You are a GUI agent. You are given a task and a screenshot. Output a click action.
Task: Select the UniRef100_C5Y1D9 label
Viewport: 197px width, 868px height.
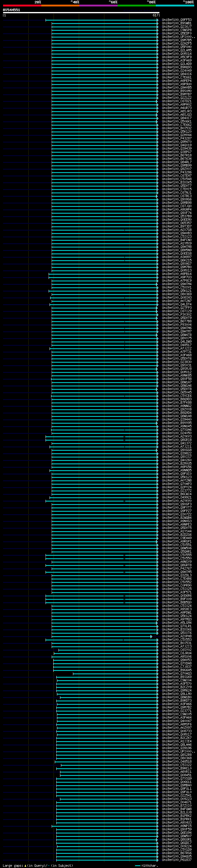(177, 850)
